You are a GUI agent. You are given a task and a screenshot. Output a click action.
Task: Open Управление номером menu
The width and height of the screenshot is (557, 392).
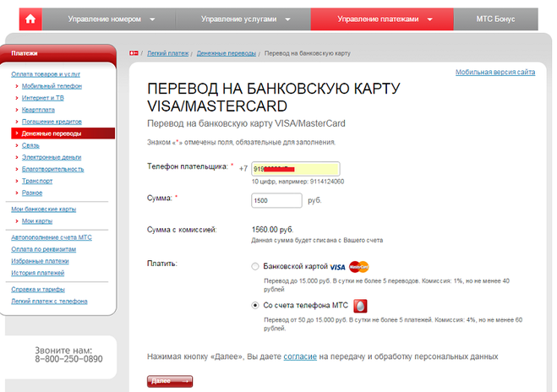109,19
